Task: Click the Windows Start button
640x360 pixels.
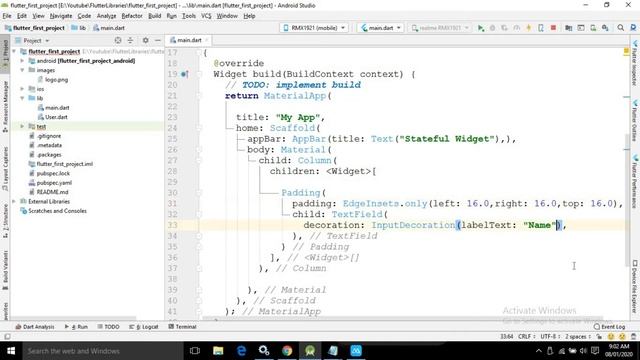Action: point(11,351)
